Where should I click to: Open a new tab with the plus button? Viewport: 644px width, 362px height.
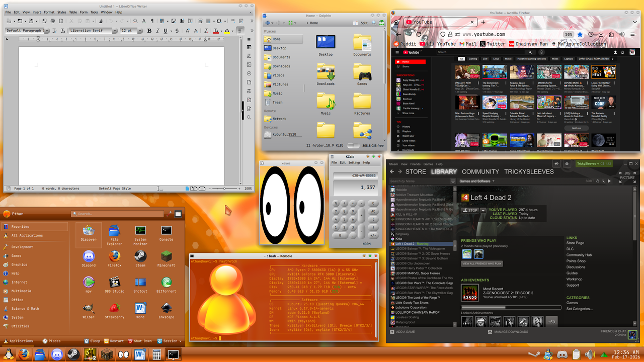483,22
